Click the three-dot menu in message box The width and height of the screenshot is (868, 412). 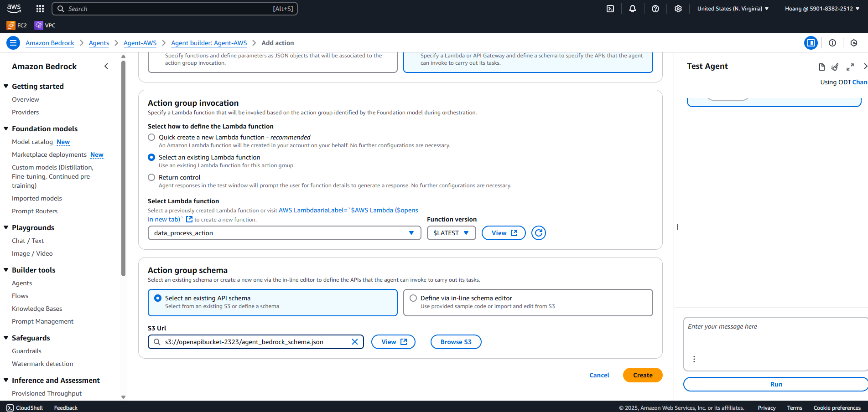pos(694,359)
